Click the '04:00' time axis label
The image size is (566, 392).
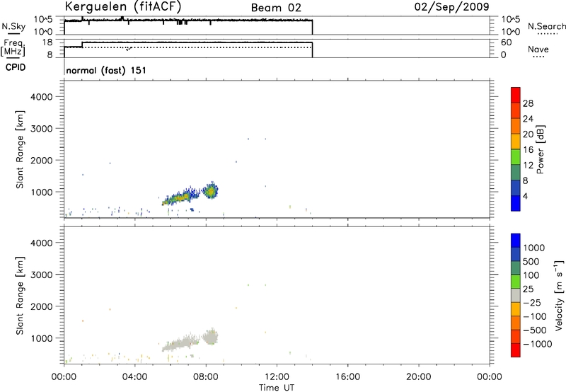click(x=134, y=377)
